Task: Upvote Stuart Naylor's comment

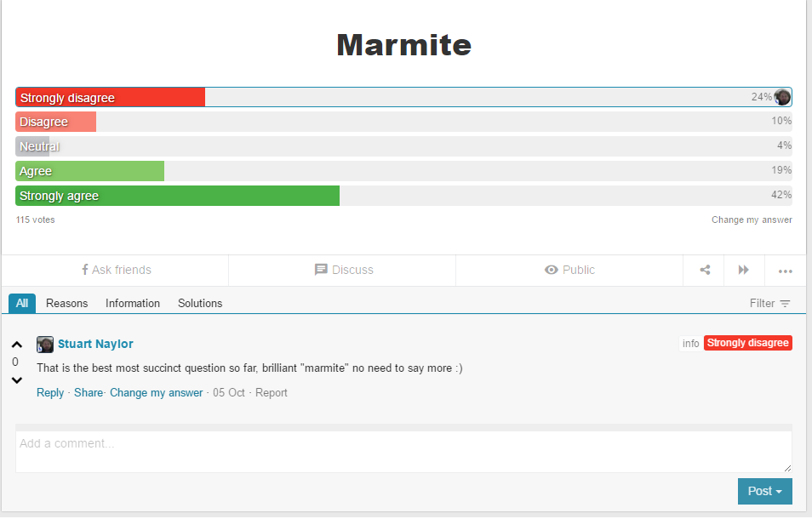Action: tap(16, 345)
